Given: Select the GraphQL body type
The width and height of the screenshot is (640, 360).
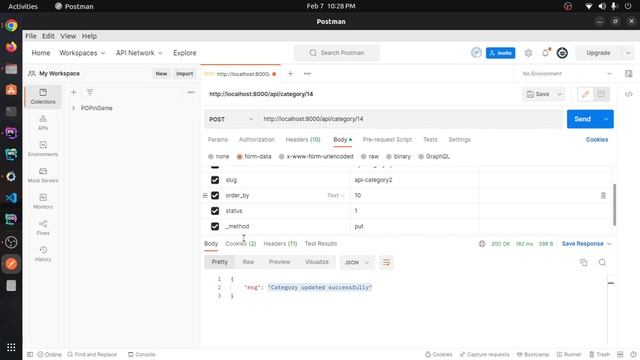Looking at the screenshot, I should [421, 156].
